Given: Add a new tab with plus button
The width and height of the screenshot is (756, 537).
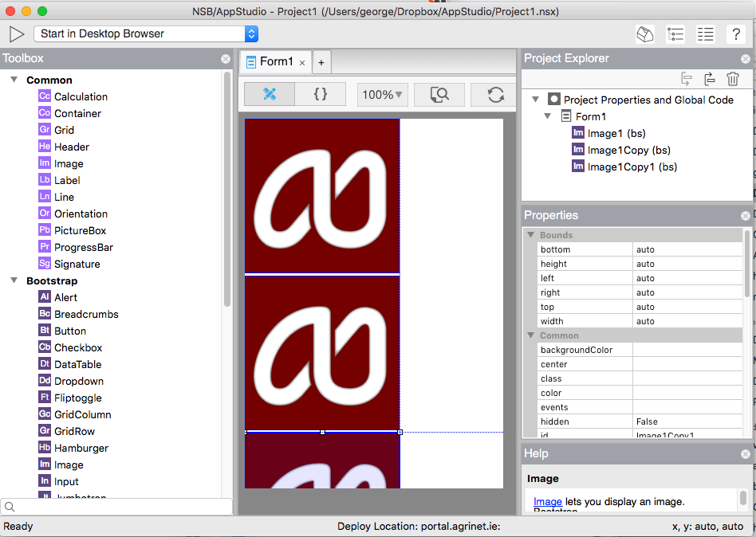Looking at the screenshot, I should (321, 62).
